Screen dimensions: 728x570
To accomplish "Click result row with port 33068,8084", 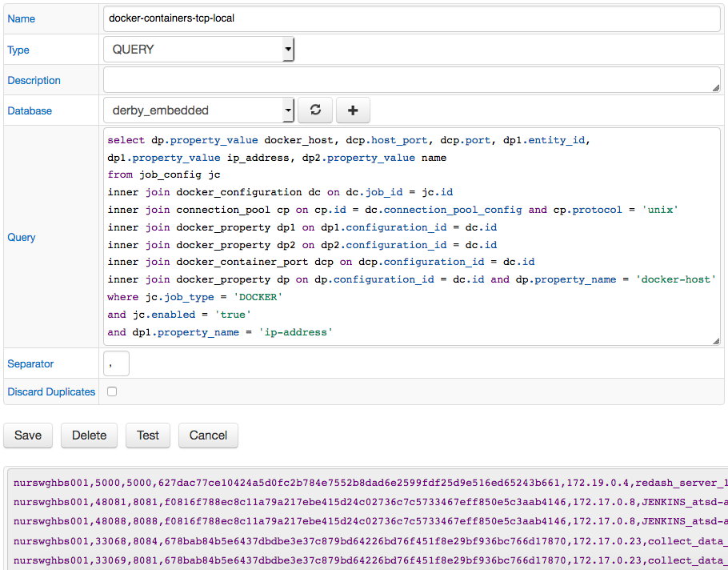I will coord(370,541).
